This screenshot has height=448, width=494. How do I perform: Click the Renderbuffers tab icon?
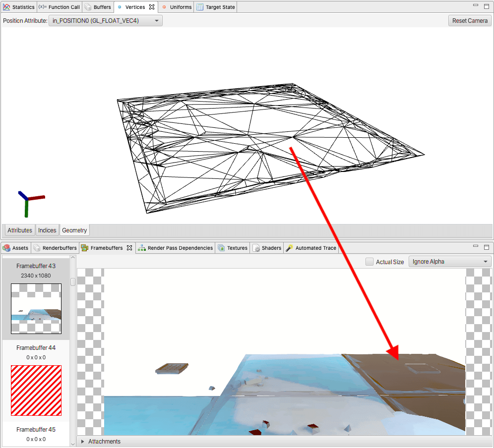37,248
